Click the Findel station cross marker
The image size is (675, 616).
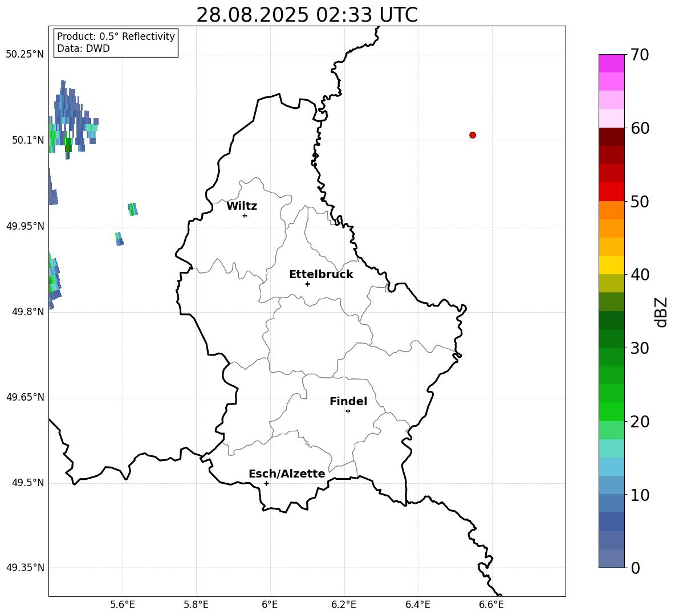tap(348, 411)
